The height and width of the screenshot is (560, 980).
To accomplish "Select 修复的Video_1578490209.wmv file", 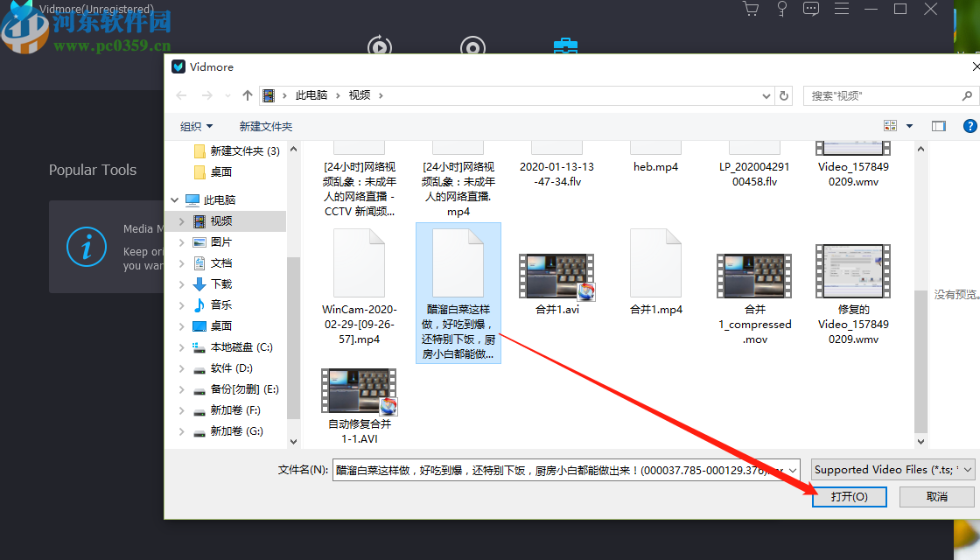I will [853, 295].
